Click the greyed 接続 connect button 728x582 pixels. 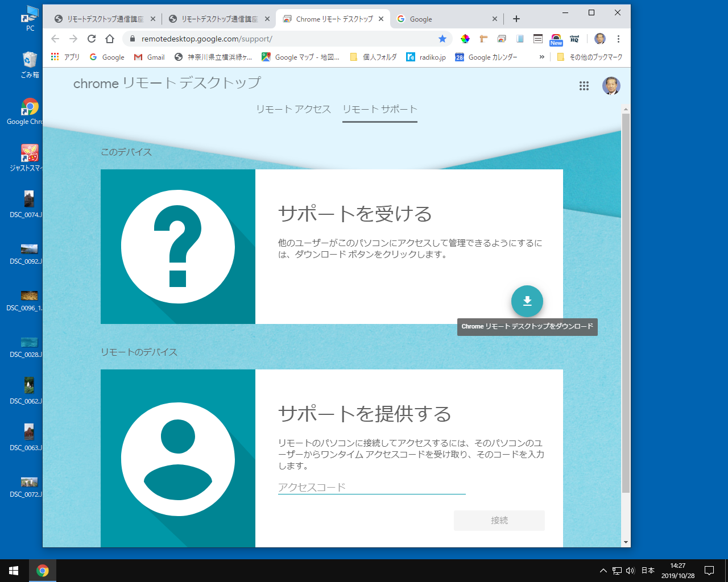coord(499,521)
